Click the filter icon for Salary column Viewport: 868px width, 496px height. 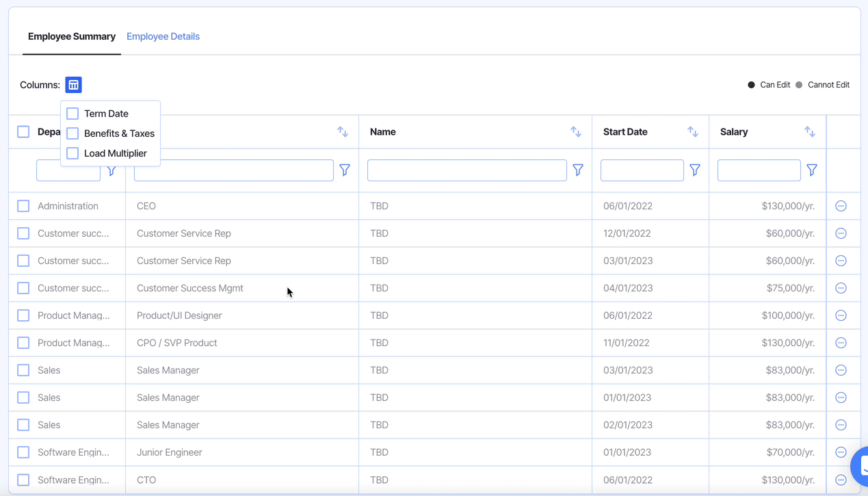point(812,170)
